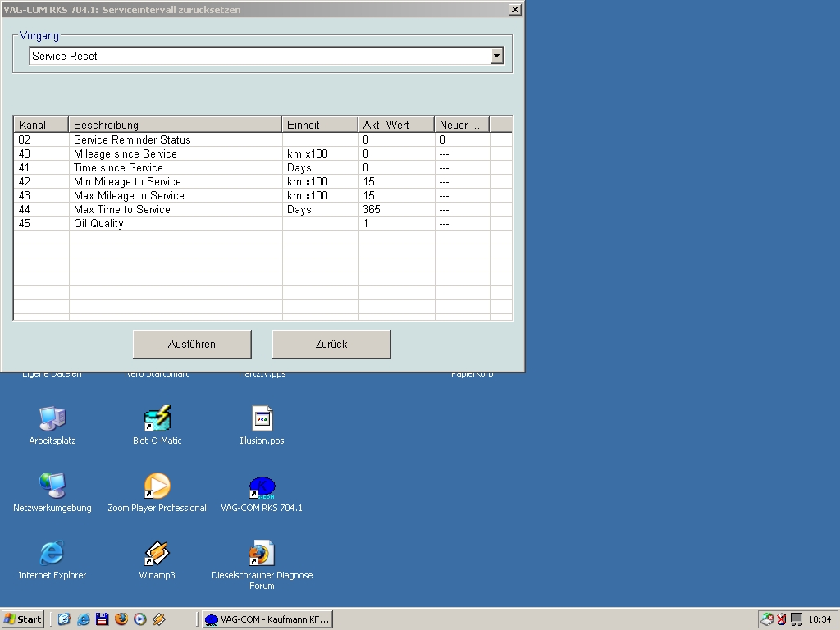Click the Zurück button
840x630 pixels.
(x=331, y=344)
